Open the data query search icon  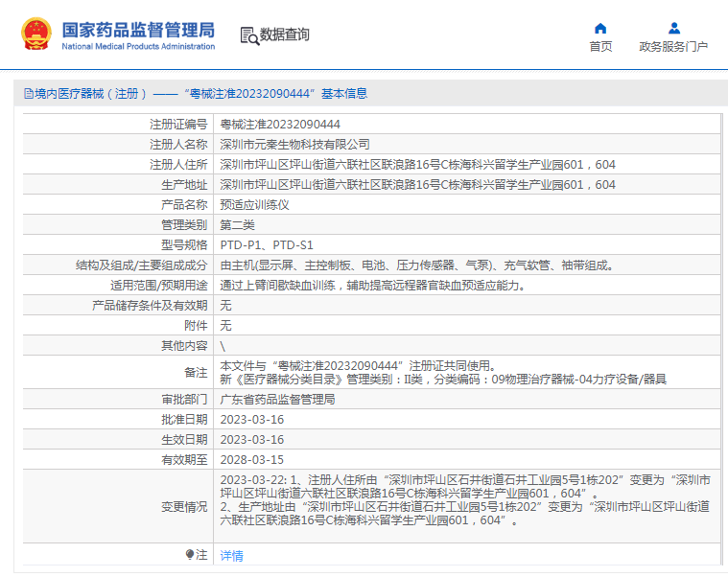click(x=249, y=35)
